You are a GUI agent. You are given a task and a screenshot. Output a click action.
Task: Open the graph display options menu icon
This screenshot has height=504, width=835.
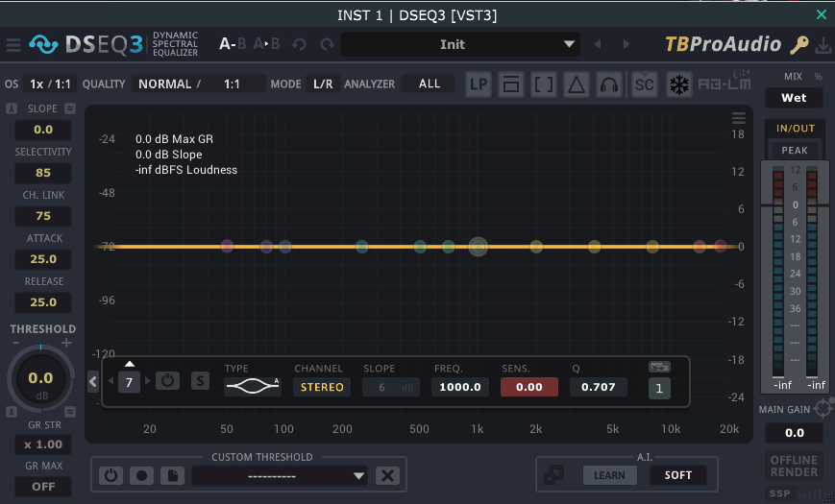[739, 118]
